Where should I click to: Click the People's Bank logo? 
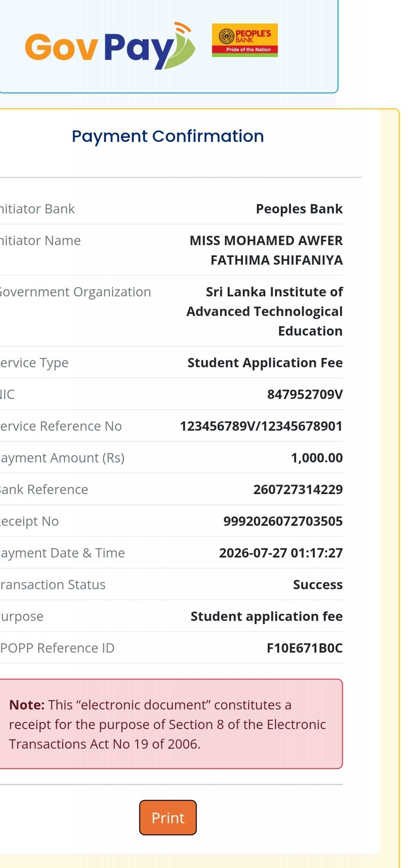tap(245, 40)
